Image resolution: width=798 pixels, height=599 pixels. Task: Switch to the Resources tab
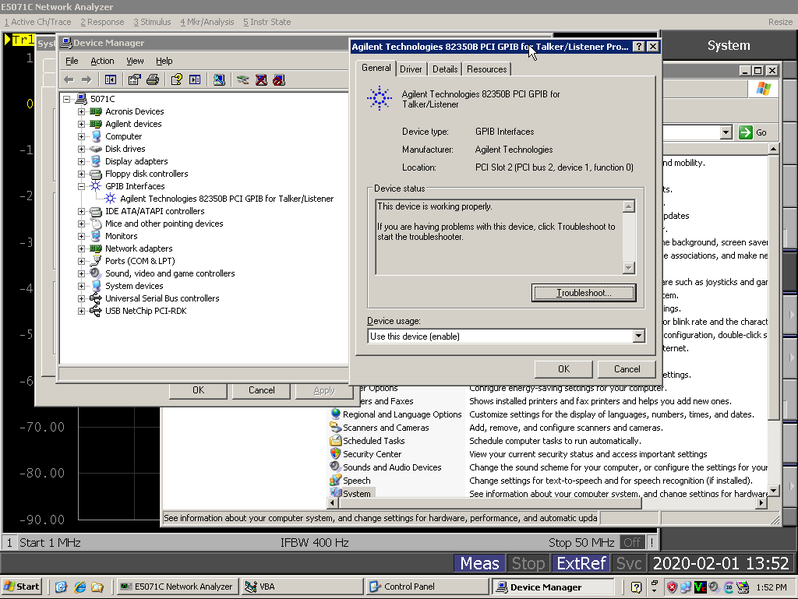point(487,69)
